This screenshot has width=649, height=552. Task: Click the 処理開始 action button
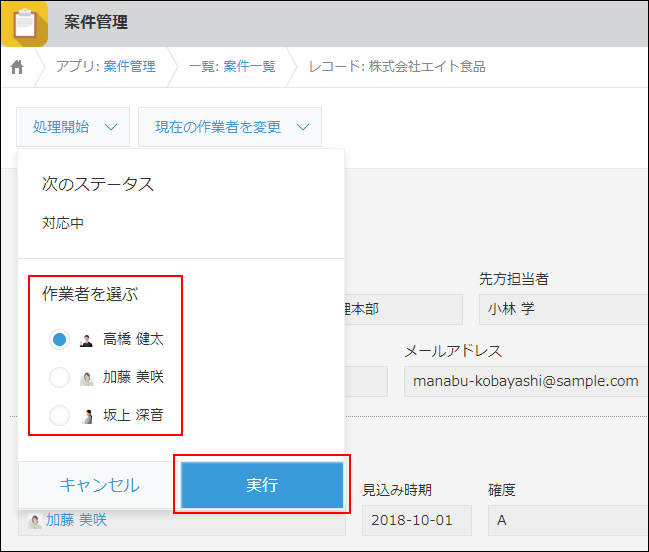point(73,127)
